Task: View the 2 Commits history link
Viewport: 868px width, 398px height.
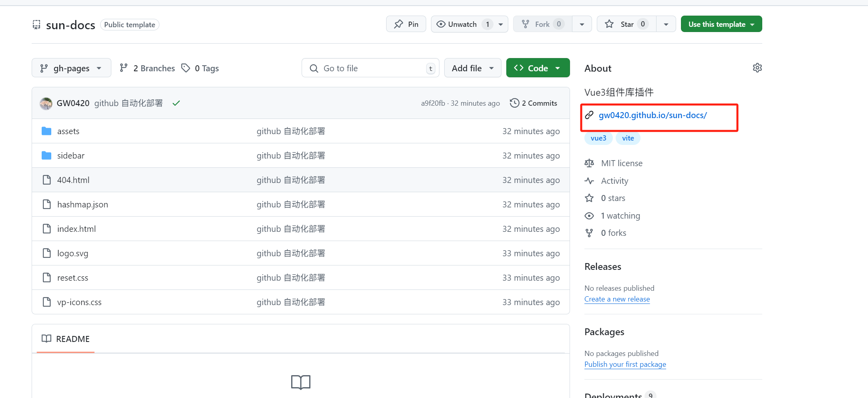Action: point(534,103)
